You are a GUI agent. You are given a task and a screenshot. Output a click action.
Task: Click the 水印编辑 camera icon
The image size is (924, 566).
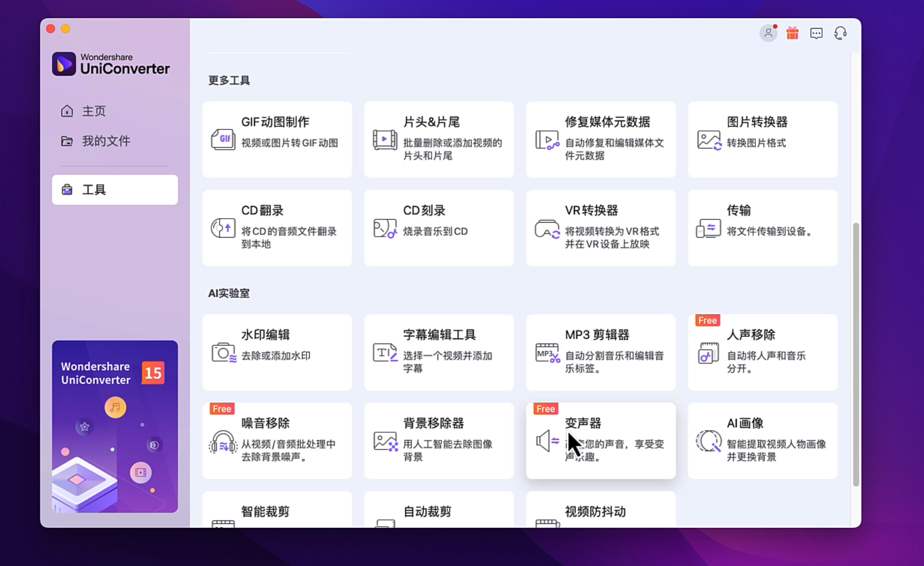(x=223, y=352)
